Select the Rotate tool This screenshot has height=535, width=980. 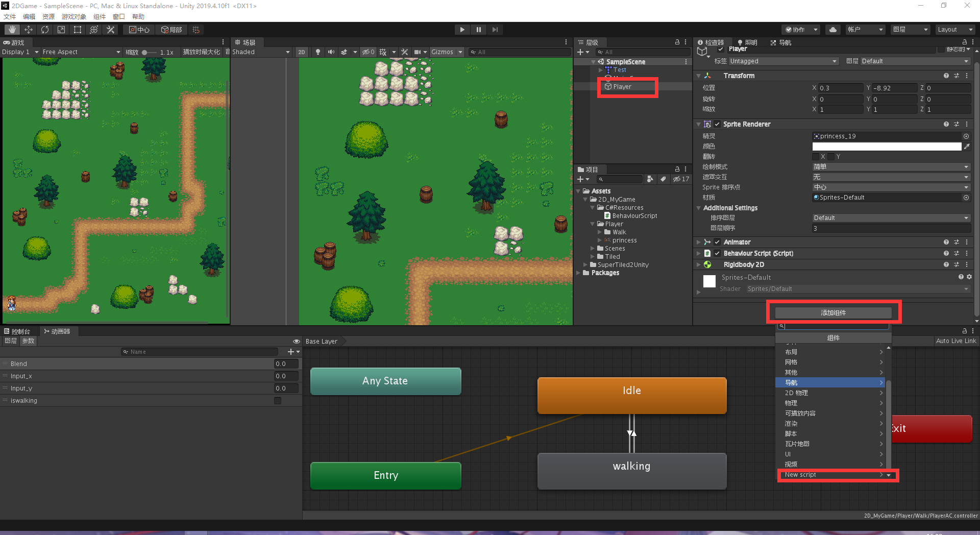(x=45, y=29)
